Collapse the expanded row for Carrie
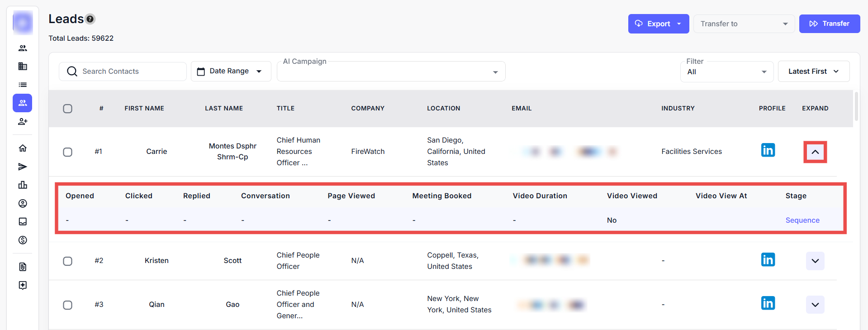This screenshot has height=330, width=868. [x=815, y=152]
